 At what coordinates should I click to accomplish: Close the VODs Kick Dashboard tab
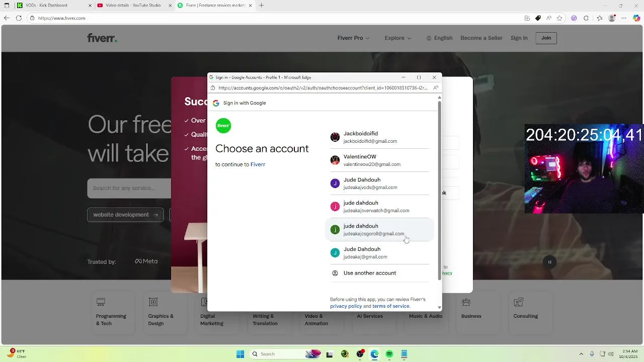90,6
